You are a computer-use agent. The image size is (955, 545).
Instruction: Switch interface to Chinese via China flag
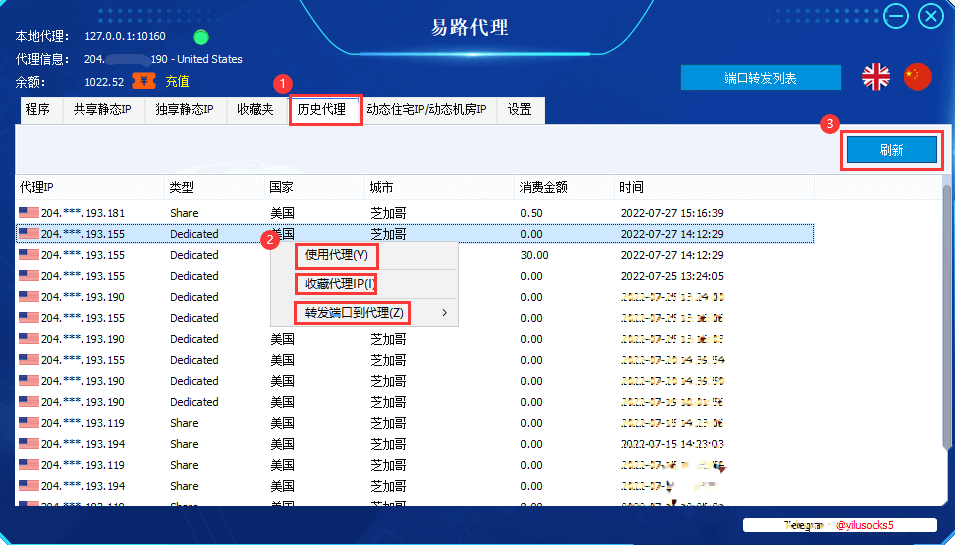918,77
